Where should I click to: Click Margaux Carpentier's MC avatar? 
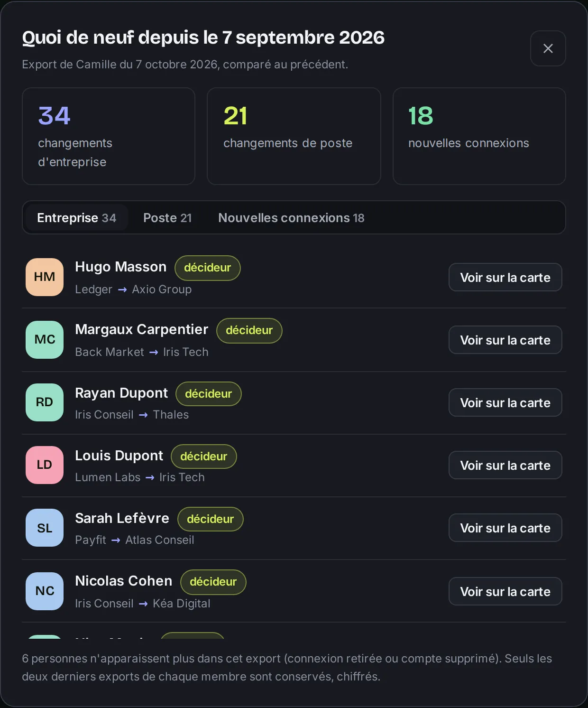[45, 340]
